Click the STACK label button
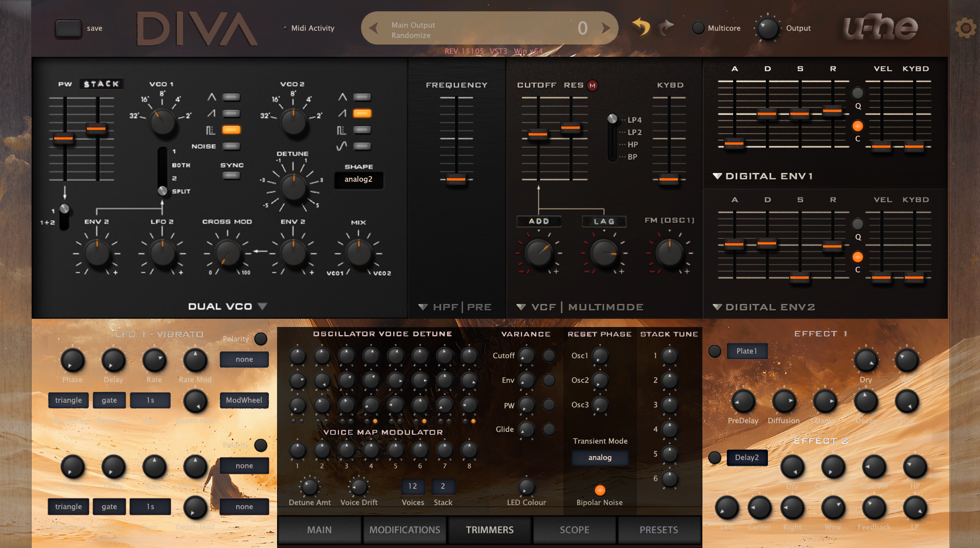This screenshot has width=980, height=548. tap(102, 84)
